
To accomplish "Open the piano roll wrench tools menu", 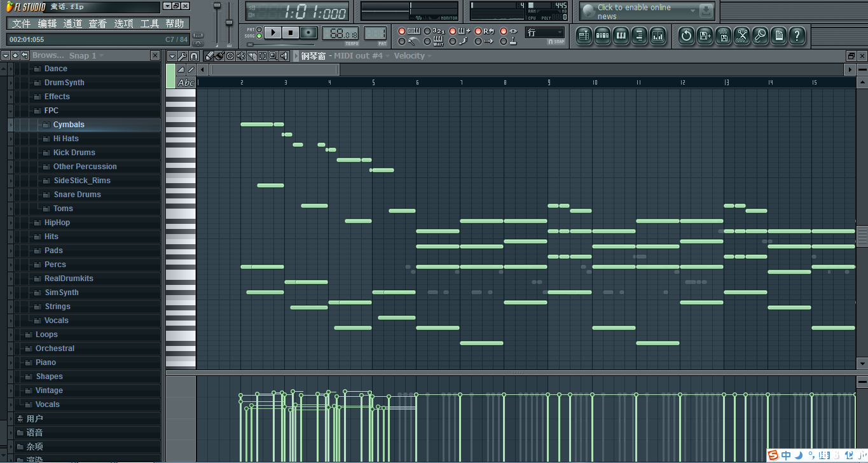I will 183,56.
